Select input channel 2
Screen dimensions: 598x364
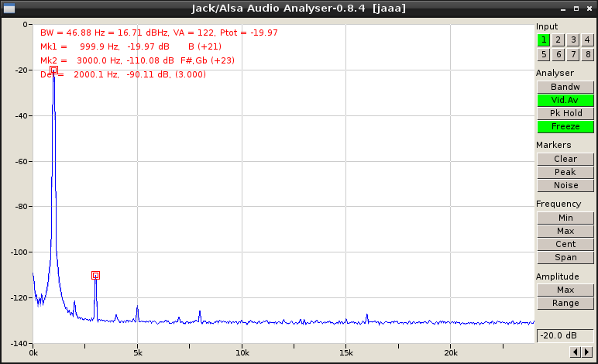(558, 39)
